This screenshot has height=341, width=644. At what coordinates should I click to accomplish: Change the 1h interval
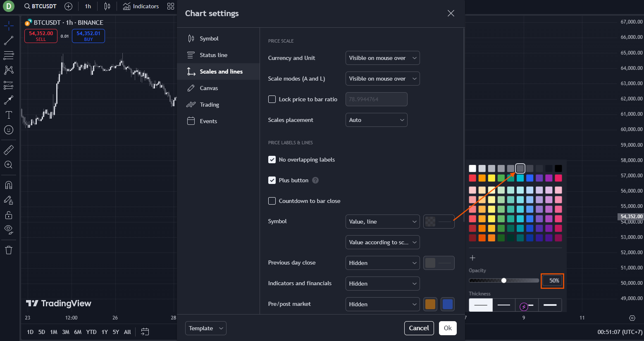88,6
